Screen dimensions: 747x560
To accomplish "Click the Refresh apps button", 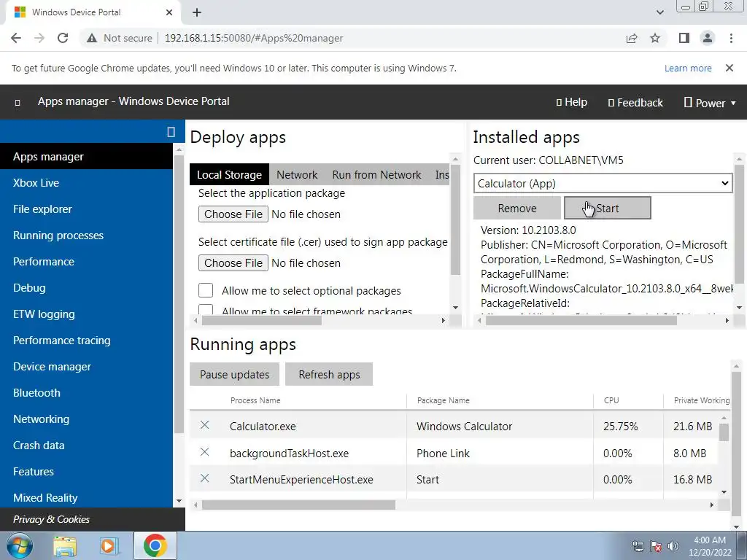I will 329,374.
